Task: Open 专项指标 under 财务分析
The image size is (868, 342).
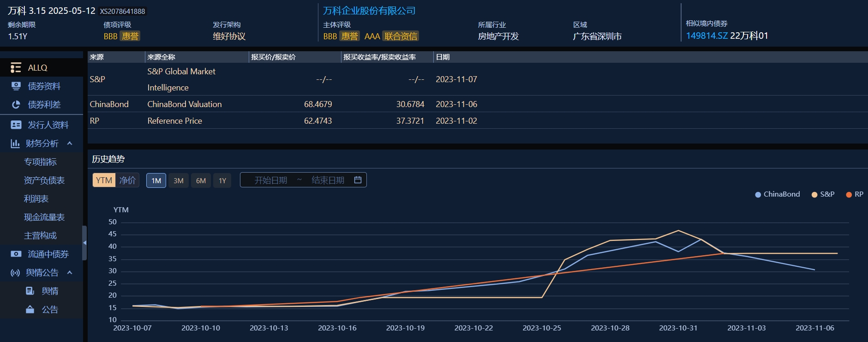Action: (40, 162)
